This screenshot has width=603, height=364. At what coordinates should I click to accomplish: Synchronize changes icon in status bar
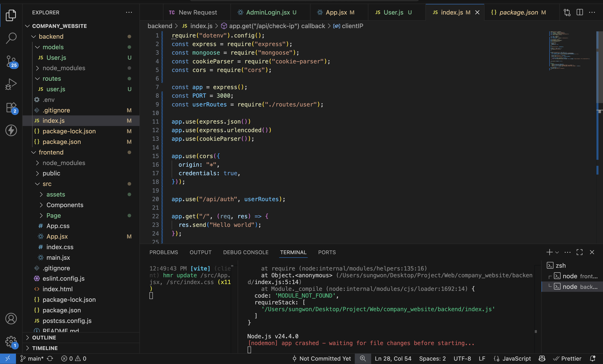click(50, 358)
